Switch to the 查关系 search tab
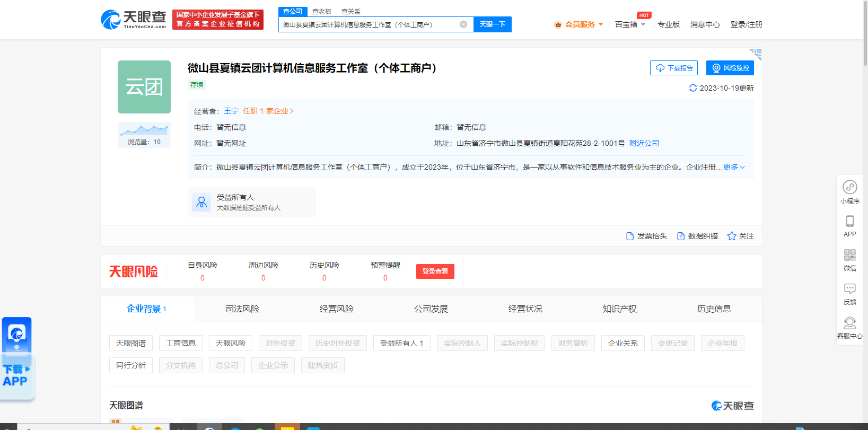 351,12
